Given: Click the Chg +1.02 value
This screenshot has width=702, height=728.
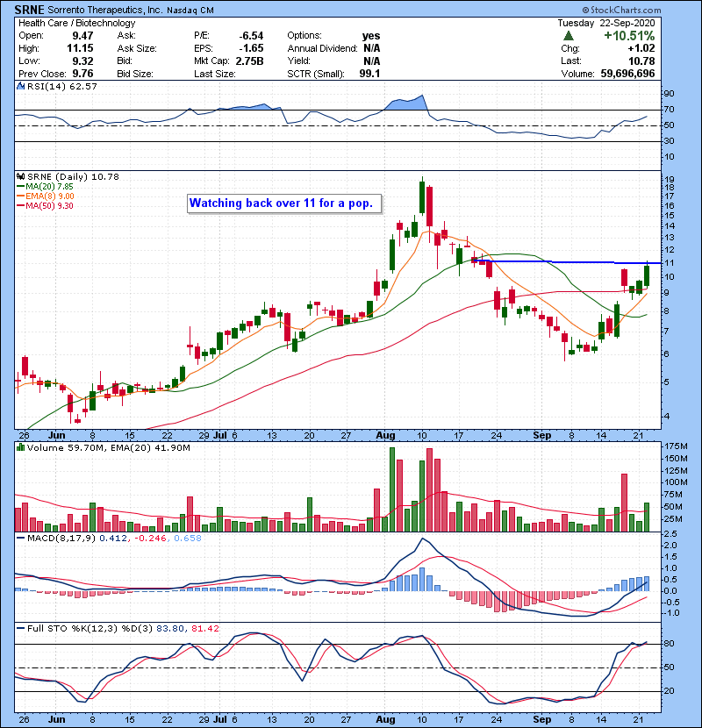Looking at the screenshot, I should pos(641,48).
